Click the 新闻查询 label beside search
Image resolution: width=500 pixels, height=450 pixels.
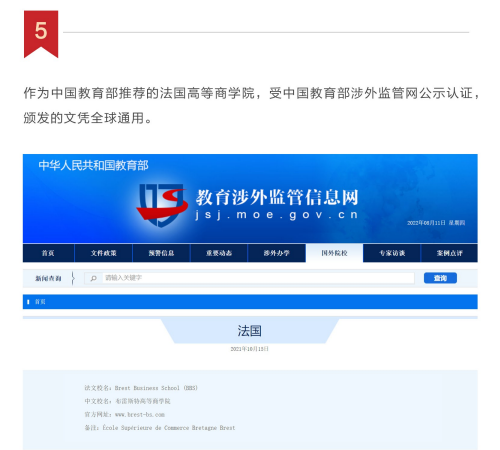(x=48, y=278)
